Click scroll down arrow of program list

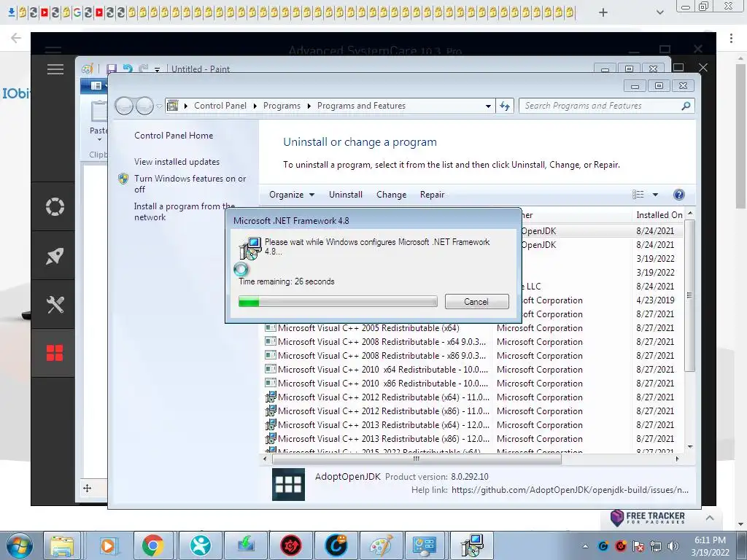pyautogui.click(x=690, y=447)
